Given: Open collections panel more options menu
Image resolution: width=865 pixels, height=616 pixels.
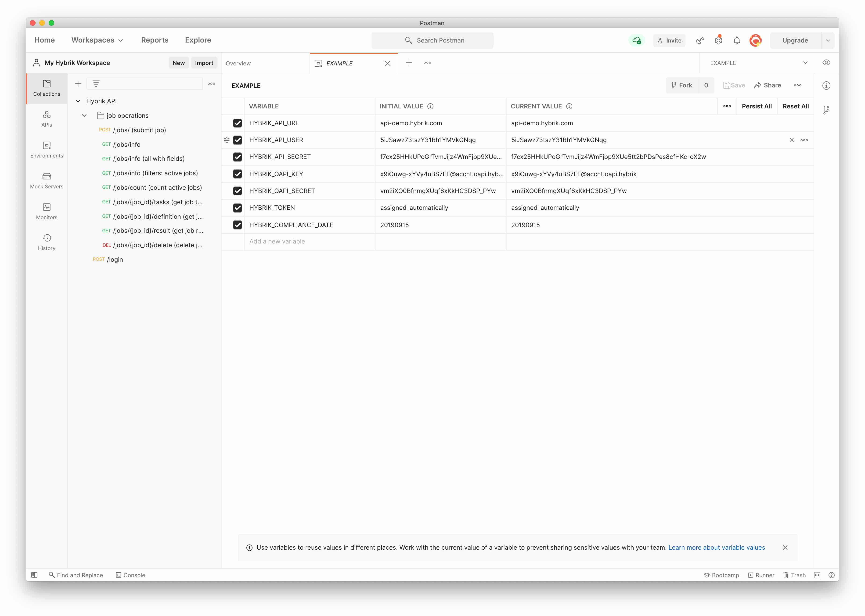Looking at the screenshot, I should pyautogui.click(x=211, y=83).
